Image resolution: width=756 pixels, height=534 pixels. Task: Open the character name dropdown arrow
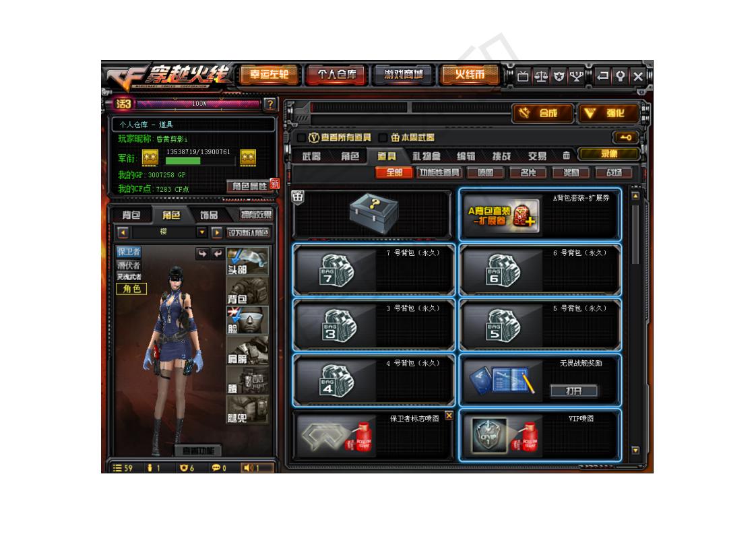pyautogui.click(x=201, y=232)
